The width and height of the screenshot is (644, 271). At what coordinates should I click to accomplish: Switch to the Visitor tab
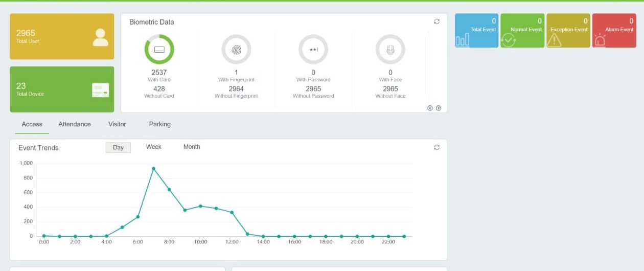click(x=117, y=124)
